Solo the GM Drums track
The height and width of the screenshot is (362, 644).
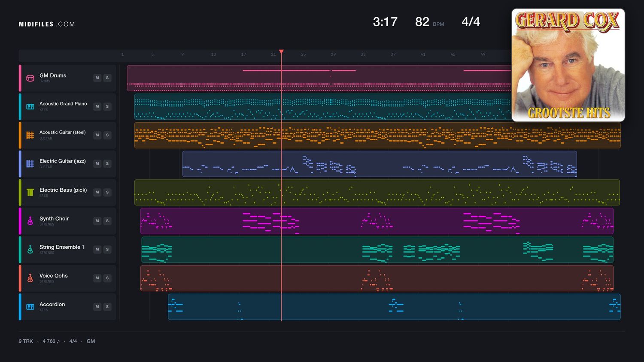tap(107, 78)
